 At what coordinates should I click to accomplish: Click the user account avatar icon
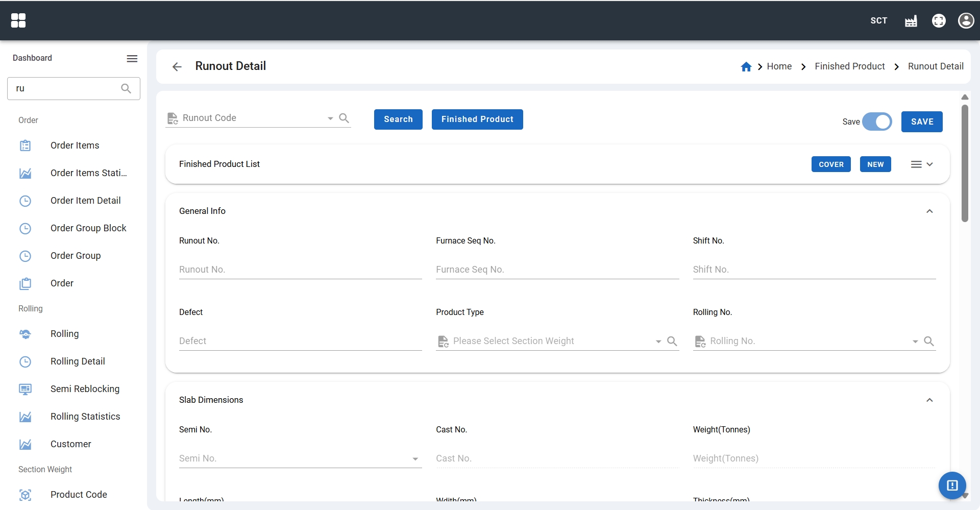click(966, 20)
